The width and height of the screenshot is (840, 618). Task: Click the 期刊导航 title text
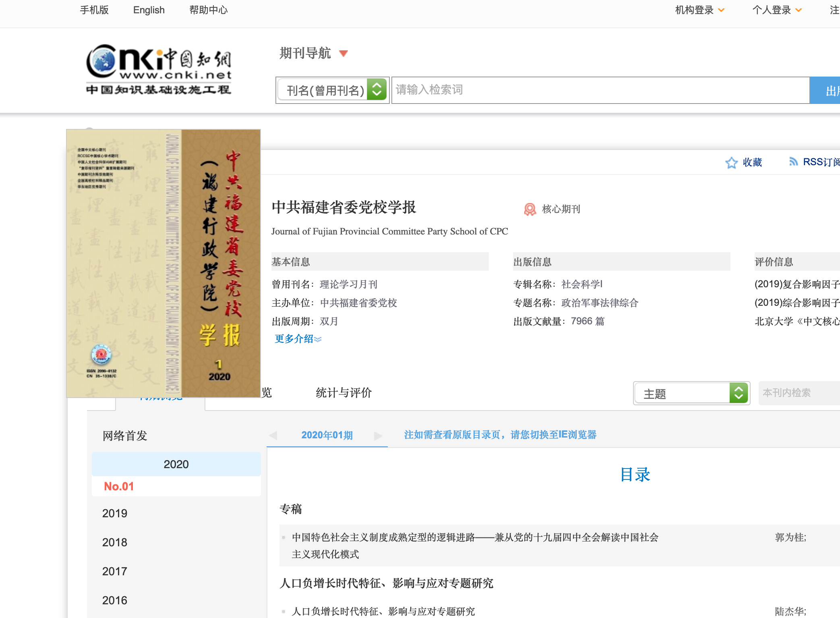[x=305, y=53]
